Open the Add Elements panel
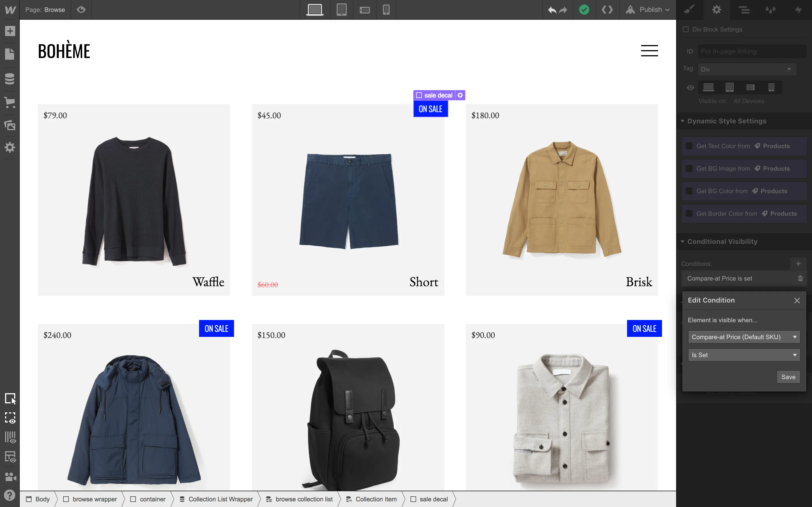 pyautogui.click(x=10, y=31)
